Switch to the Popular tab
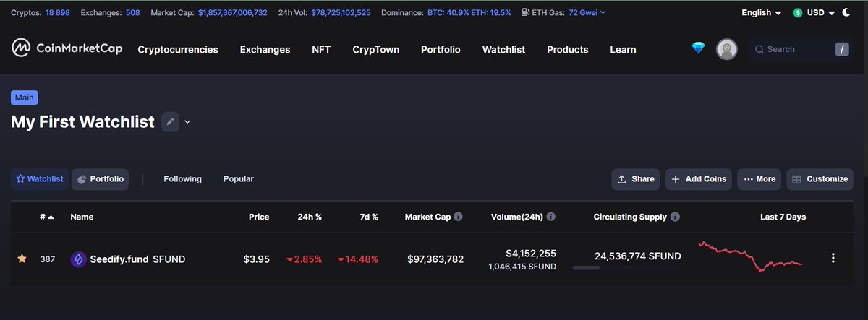The image size is (868, 320). tap(239, 178)
